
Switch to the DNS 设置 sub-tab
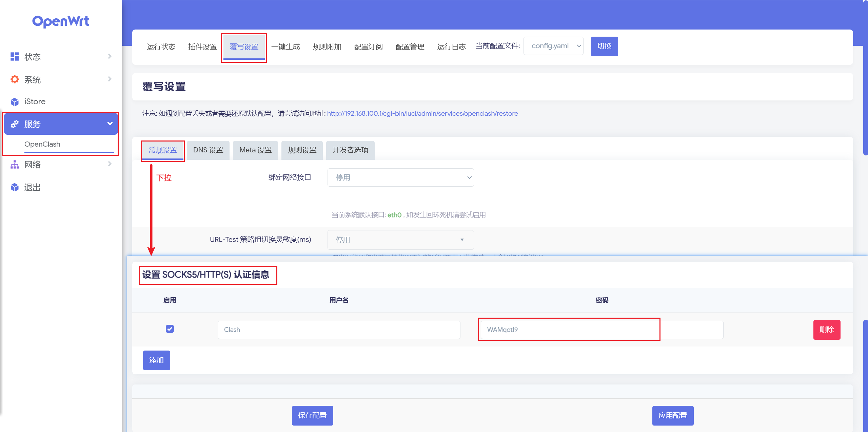click(x=208, y=150)
